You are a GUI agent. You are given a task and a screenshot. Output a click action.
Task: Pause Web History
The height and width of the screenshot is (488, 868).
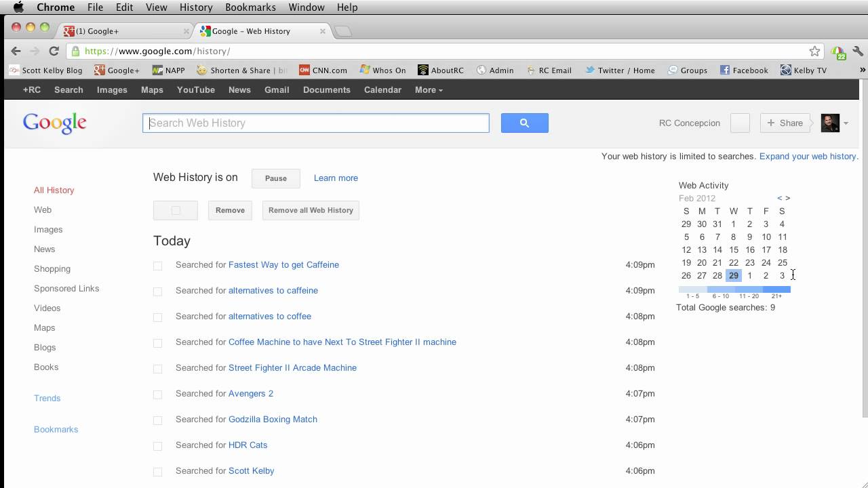(275, 178)
